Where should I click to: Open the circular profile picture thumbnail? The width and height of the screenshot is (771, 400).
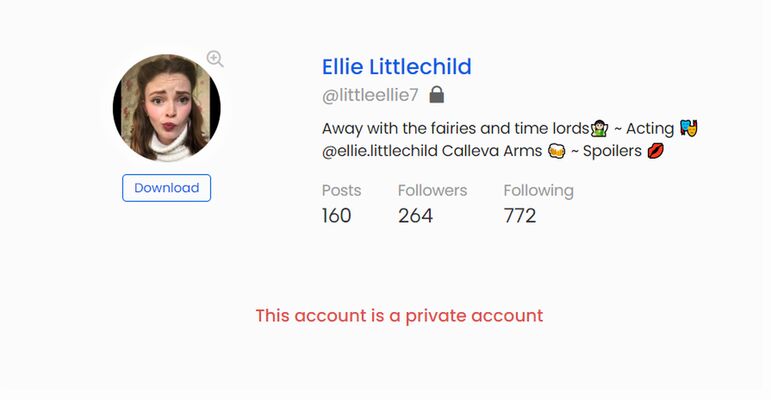167,108
